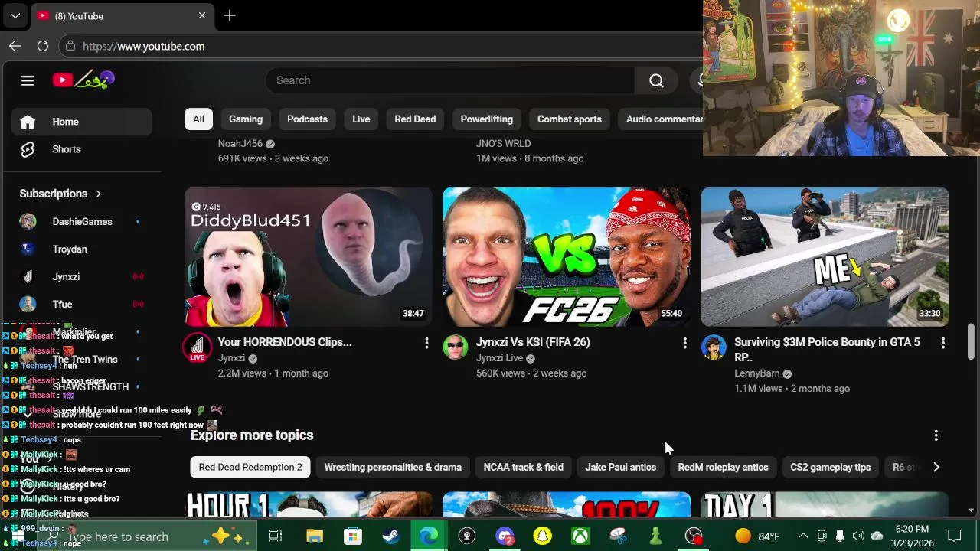This screenshot has width=980, height=551.
Task: Open options for Surviving $3M Police Bounty video
Action: point(942,344)
